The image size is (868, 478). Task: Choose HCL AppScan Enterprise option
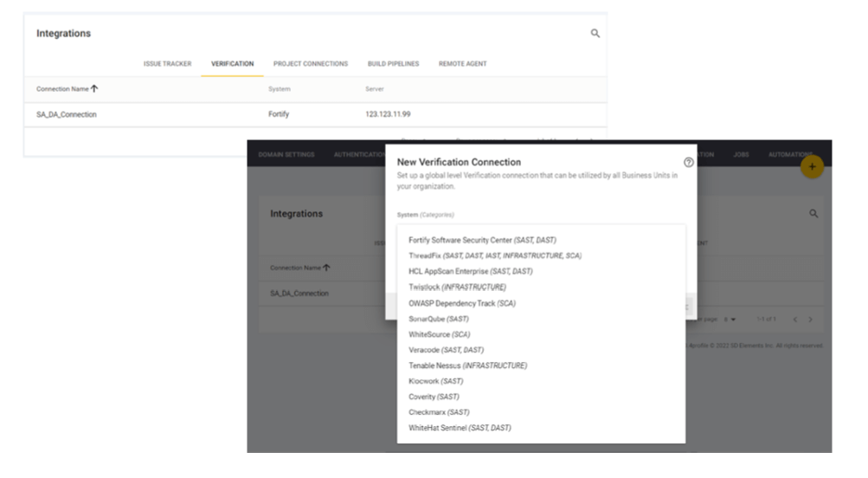tap(471, 271)
